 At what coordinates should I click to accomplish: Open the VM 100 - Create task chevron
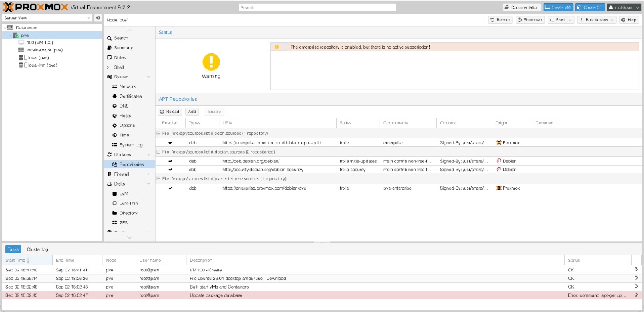(637, 269)
